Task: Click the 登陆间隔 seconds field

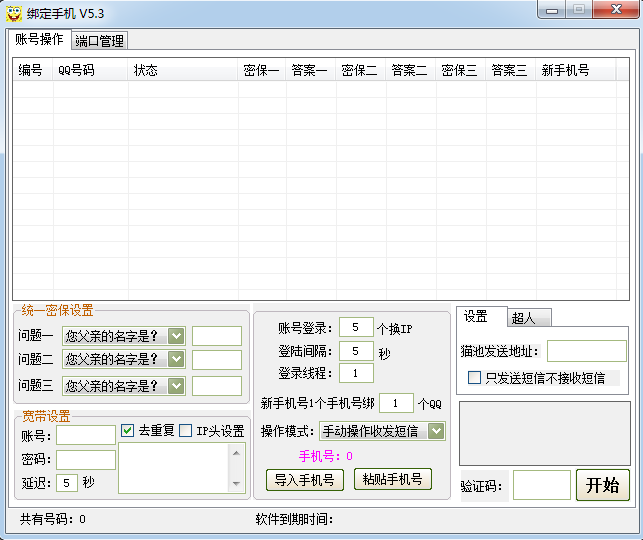Action: coord(356,351)
